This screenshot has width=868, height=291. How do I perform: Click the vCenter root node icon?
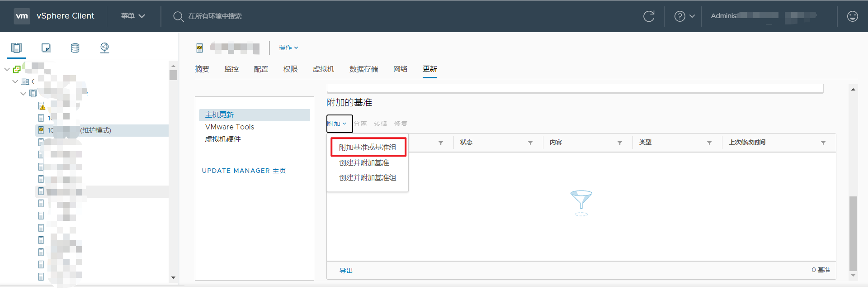click(x=17, y=69)
